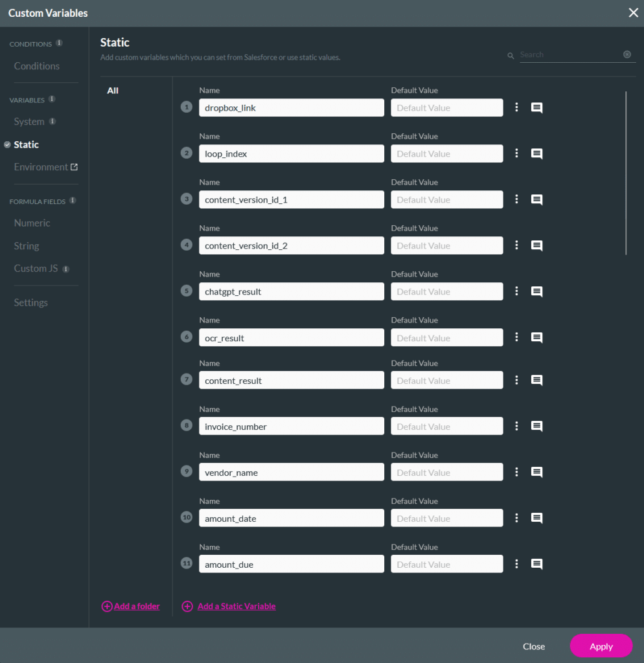The height and width of the screenshot is (663, 644).
Task: Select the All folder in the list
Action: point(113,91)
